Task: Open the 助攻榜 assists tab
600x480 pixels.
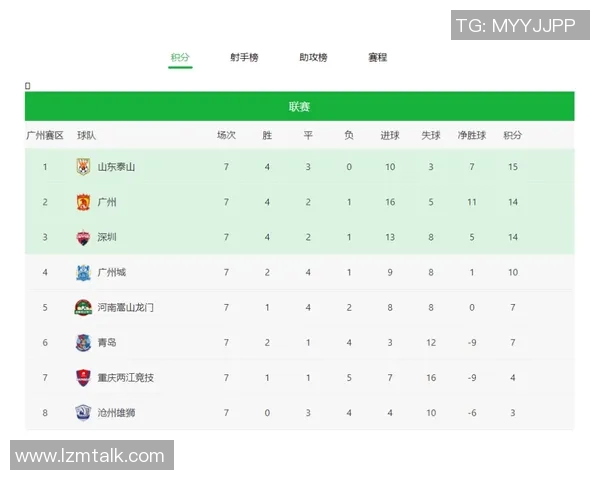Action: tap(313, 58)
